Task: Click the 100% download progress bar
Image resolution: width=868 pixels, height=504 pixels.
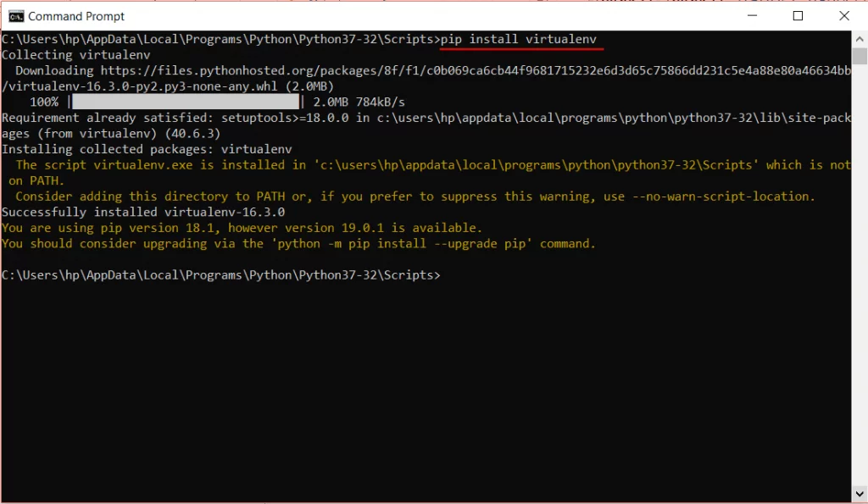Action: point(186,102)
